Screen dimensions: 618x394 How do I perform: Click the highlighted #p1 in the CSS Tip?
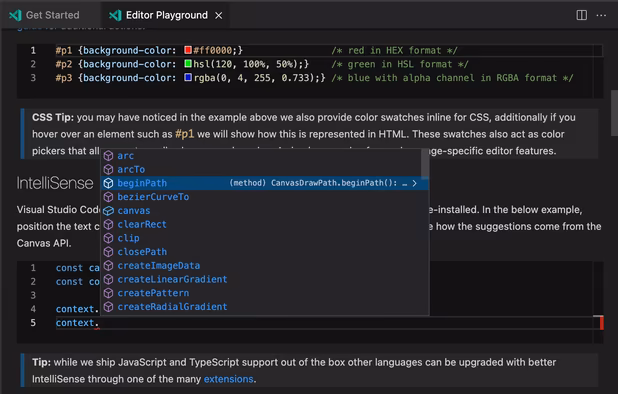(184, 134)
